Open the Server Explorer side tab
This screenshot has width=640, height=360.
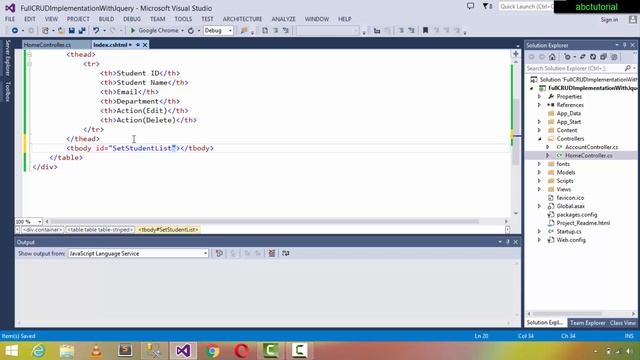[x=7, y=58]
